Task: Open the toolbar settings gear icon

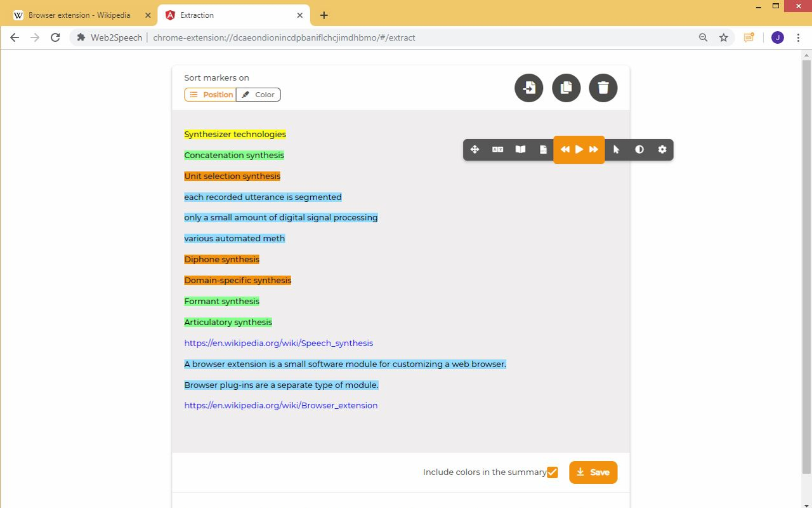Action: click(662, 149)
